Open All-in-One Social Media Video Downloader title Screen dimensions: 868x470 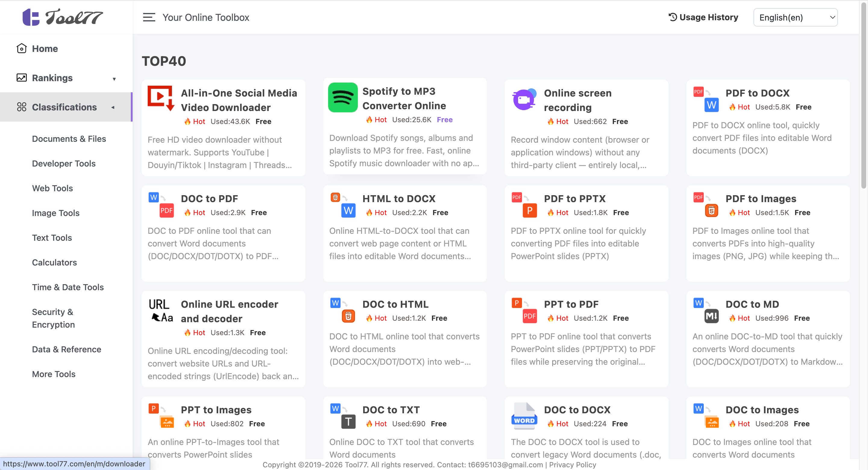(x=239, y=100)
